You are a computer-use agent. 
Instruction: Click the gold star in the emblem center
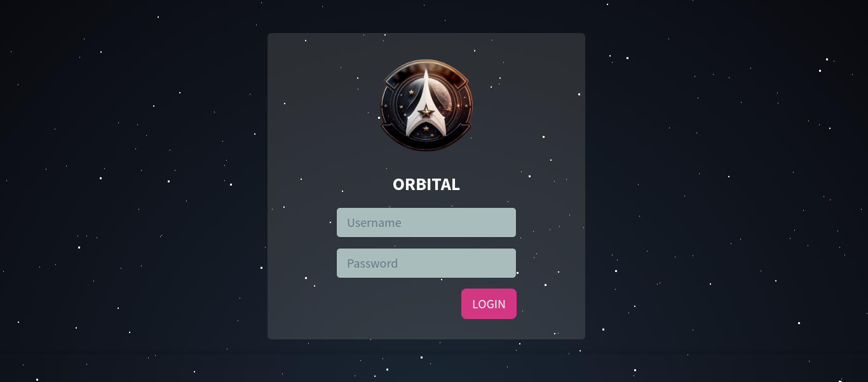pyautogui.click(x=426, y=112)
